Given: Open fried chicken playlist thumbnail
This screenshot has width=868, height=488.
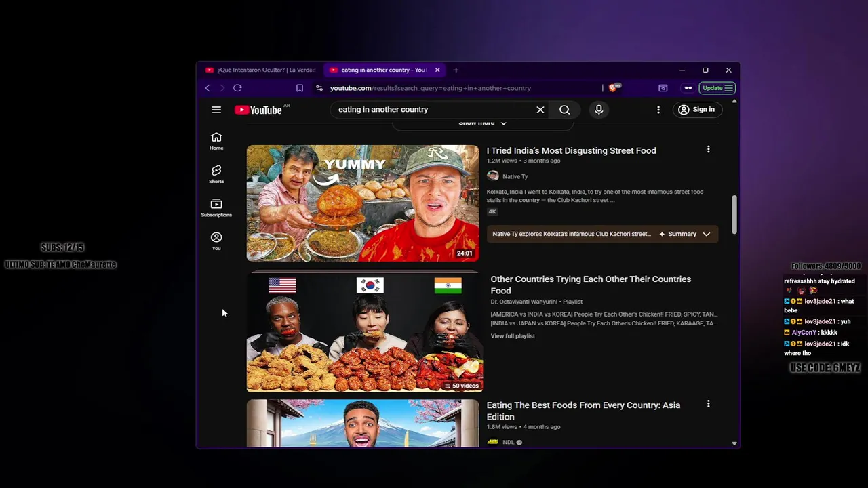Looking at the screenshot, I should click(365, 332).
